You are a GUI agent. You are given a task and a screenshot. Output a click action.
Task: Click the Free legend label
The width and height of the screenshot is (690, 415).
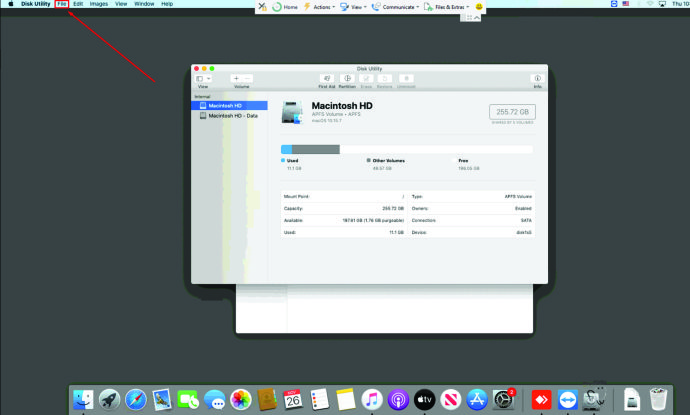click(463, 161)
